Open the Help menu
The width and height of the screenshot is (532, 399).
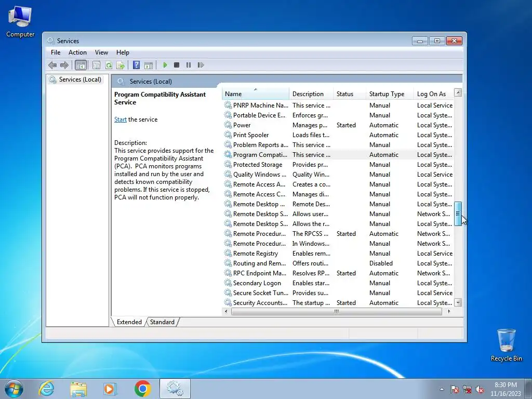(x=123, y=52)
